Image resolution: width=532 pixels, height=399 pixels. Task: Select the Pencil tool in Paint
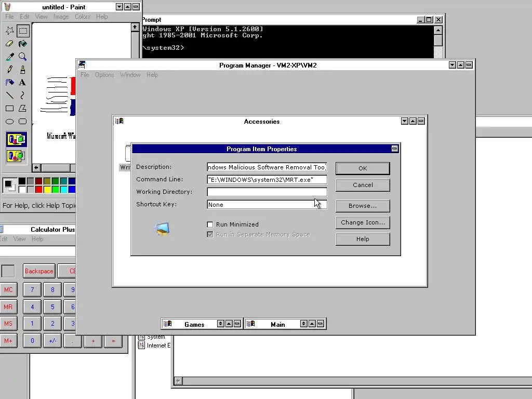(9, 70)
